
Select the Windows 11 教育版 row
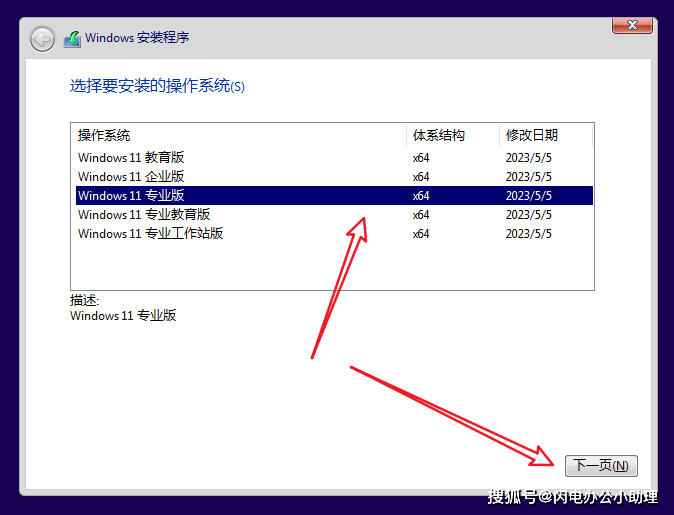(x=334, y=158)
